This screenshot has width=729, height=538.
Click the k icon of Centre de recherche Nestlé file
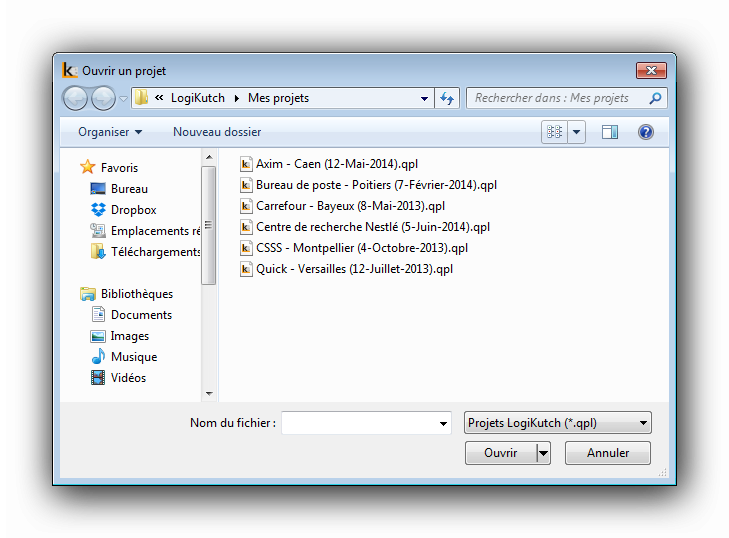245,227
